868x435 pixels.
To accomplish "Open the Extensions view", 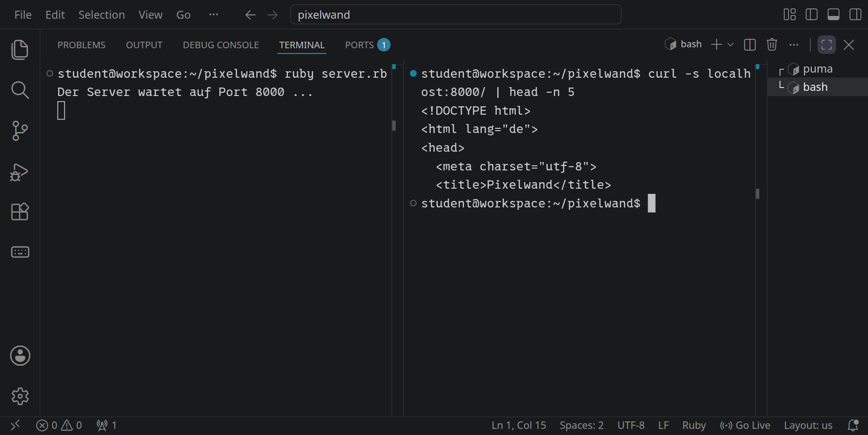I will coord(20,212).
